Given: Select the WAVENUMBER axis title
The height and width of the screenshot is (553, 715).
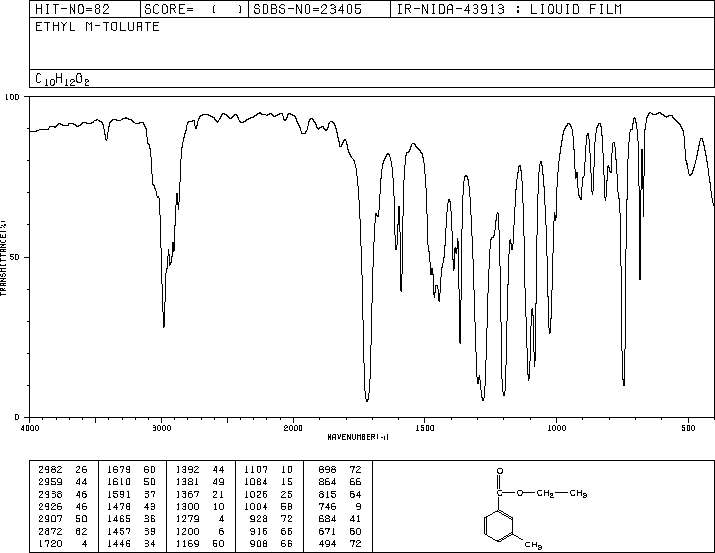Looking at the screenshot, I should point(358,437).
